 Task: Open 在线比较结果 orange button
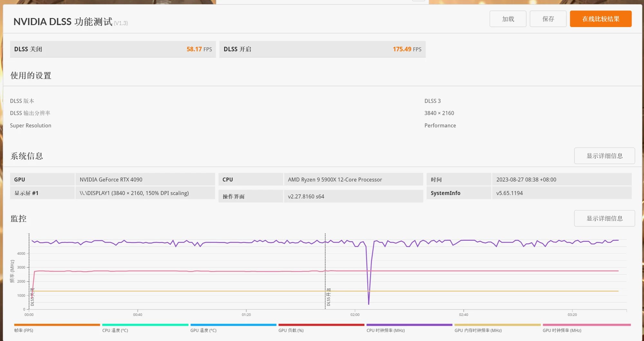pos(601,19)
